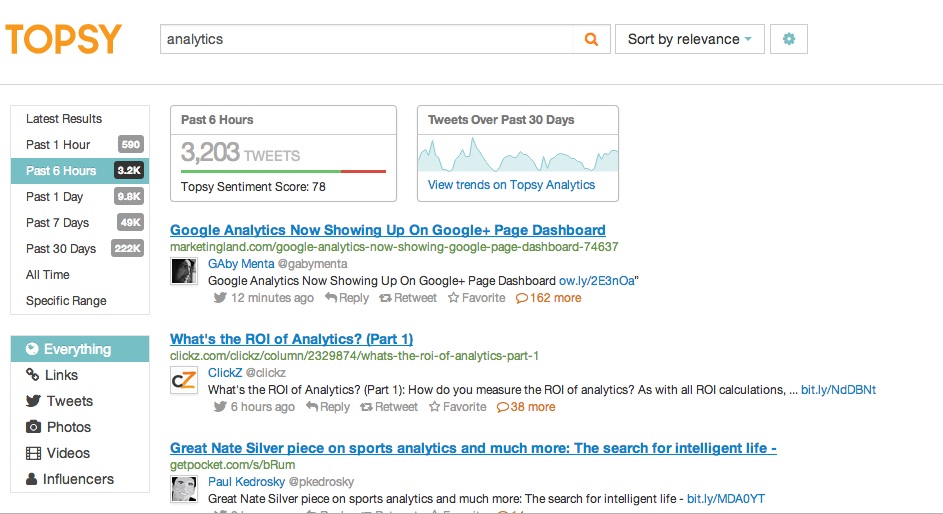Open settings via the gear icon
943x514 pixels.
coord(788,39)
